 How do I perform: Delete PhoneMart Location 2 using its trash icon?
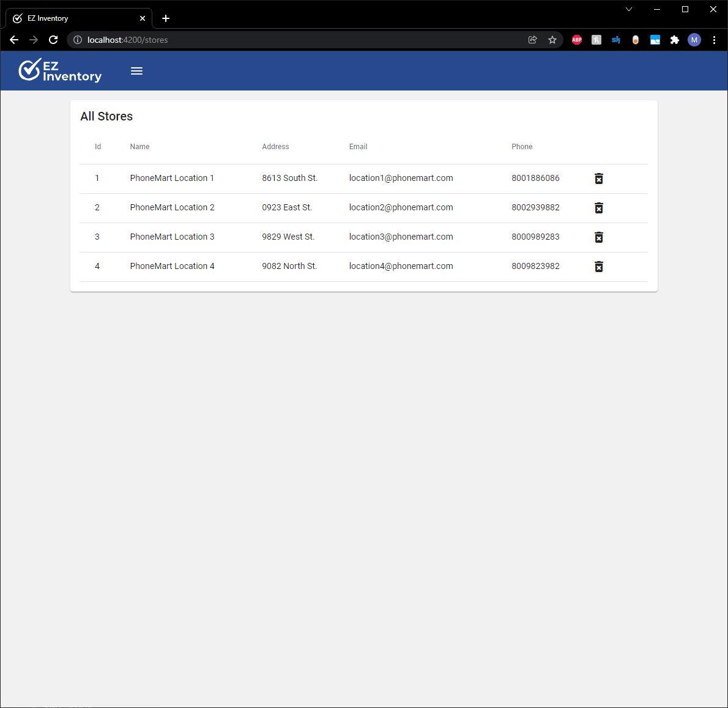[x=598, y=208]
